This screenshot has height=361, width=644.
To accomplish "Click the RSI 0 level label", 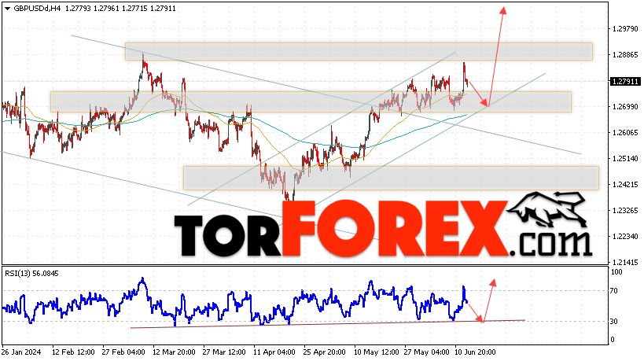I will [613, 339].
